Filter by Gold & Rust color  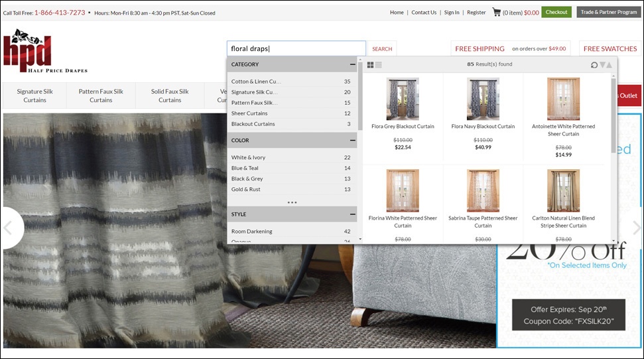click(x=290, y=189)
